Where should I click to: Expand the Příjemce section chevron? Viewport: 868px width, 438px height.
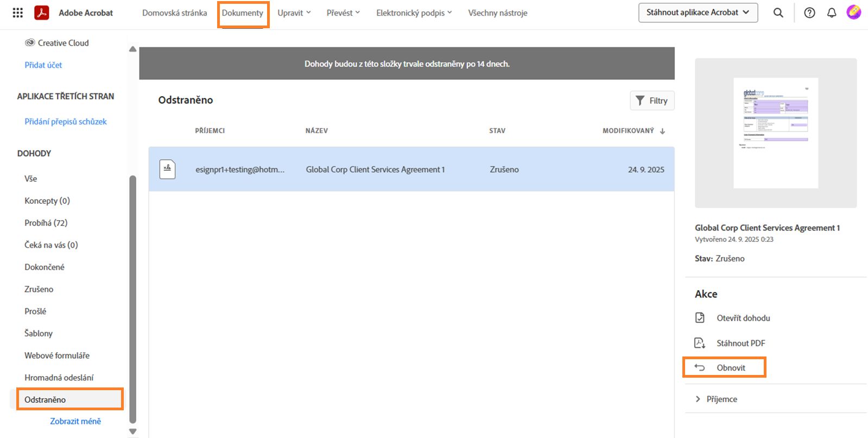point(698,399)
